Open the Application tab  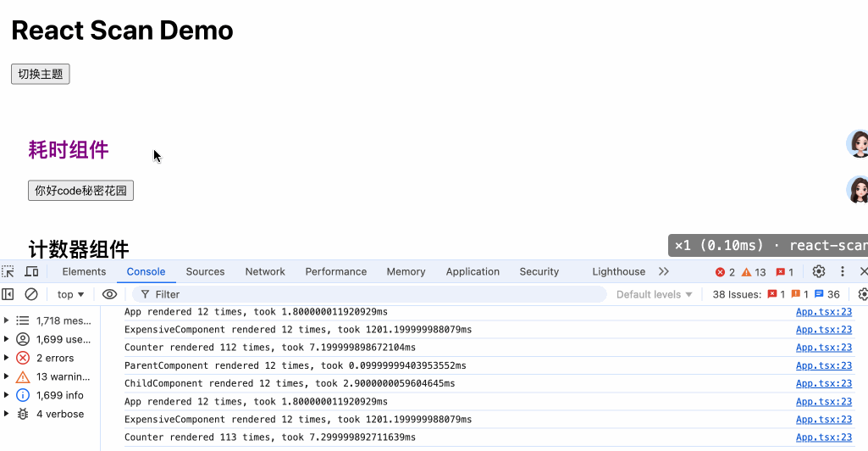pos(473,271)
